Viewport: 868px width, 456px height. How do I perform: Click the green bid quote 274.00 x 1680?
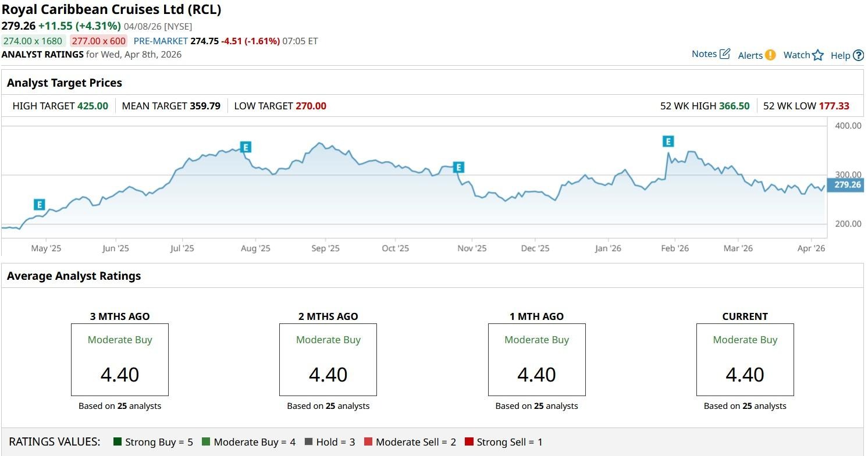coord(33,41)
